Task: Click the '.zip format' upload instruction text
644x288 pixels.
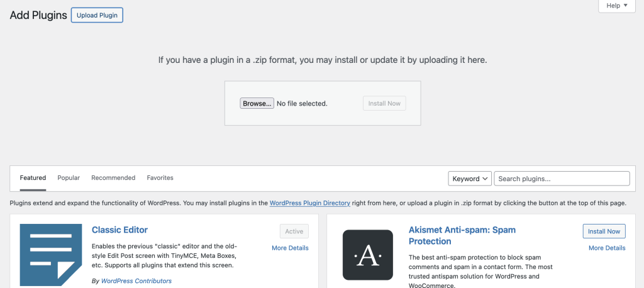Action: coord(323,60)
